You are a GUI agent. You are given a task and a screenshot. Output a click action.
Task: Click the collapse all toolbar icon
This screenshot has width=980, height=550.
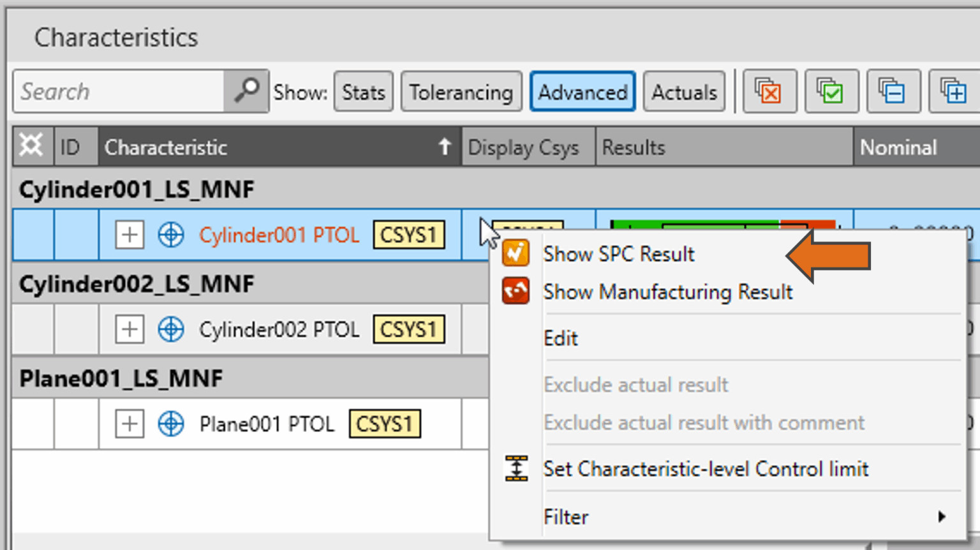coord(892,92)
